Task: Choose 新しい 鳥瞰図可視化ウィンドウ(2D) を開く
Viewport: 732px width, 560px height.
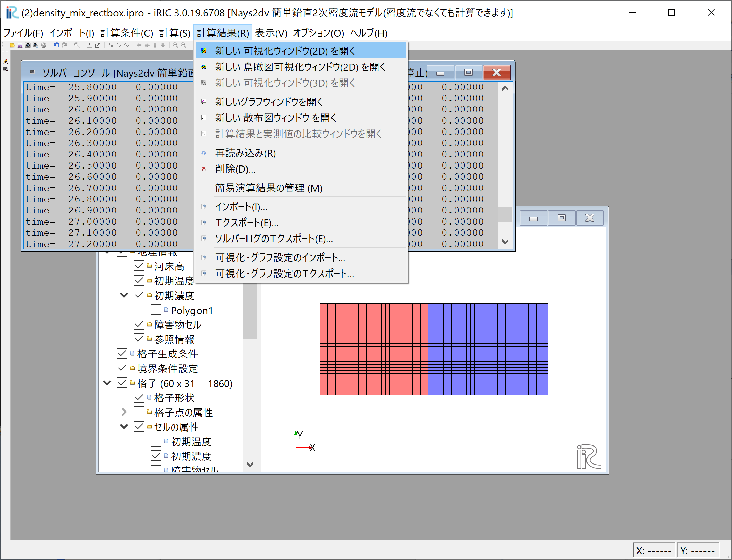Action: coord(301,67)
